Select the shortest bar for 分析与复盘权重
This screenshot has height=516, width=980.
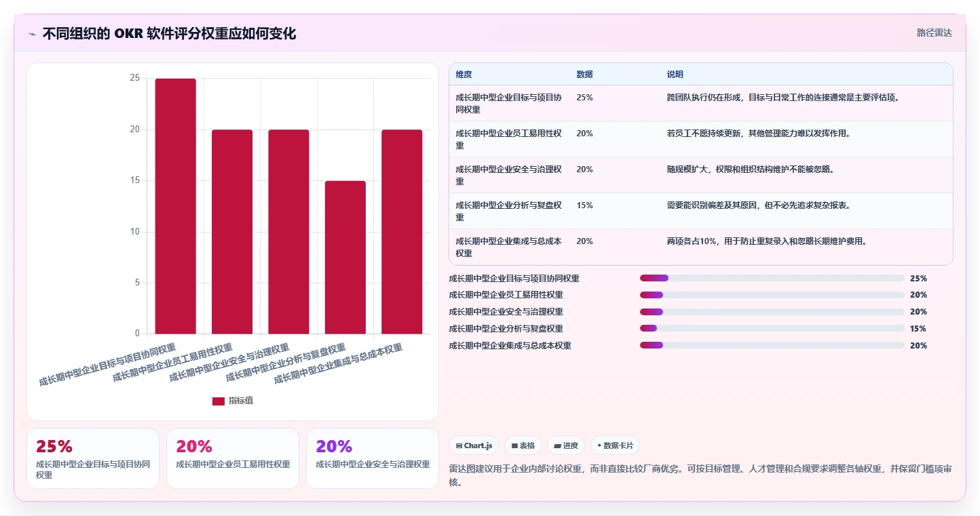(x=345, y=257)
